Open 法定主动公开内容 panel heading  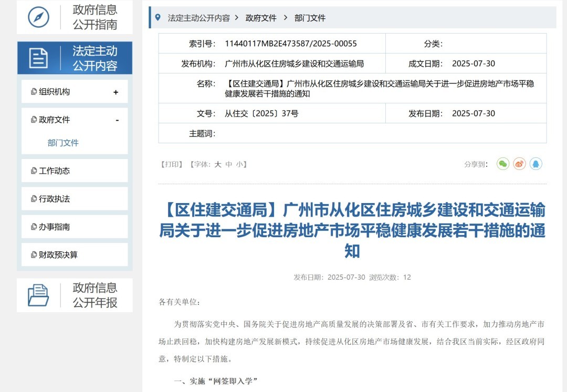pos(75,58)
